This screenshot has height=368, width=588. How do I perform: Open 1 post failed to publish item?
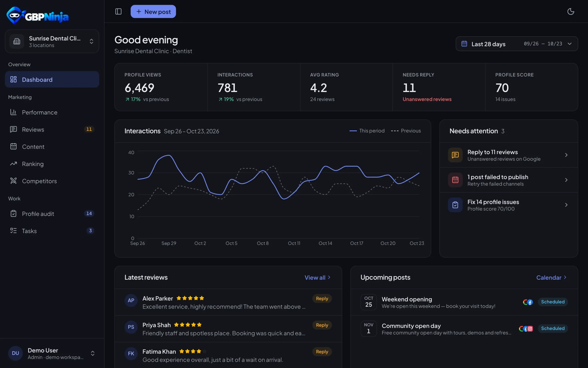[x=509, y=180]
